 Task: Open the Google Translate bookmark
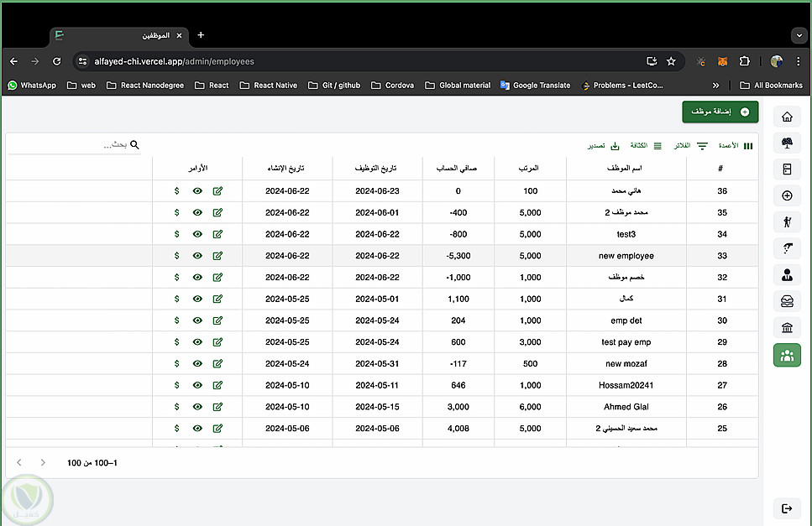click(536, 86)
